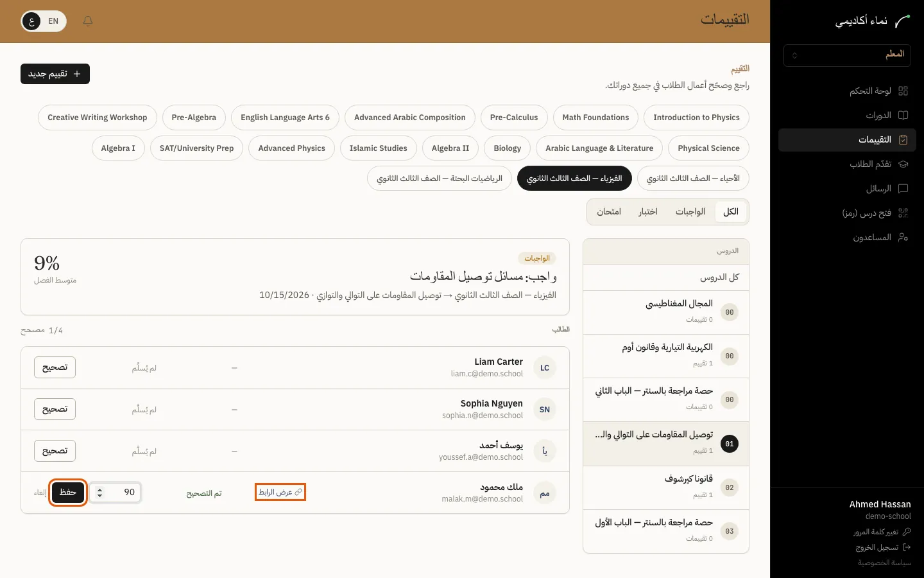Click the نماء أكاديمي logo
This screenshot has width=924, height=578.
click(x=873, y=21)
